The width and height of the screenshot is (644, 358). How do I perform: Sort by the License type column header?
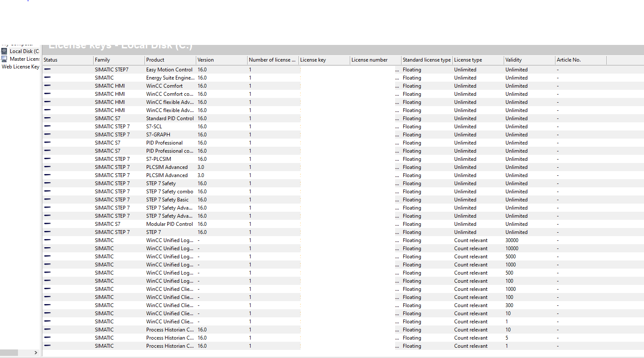pyautogui.click(x=478, y=60)
